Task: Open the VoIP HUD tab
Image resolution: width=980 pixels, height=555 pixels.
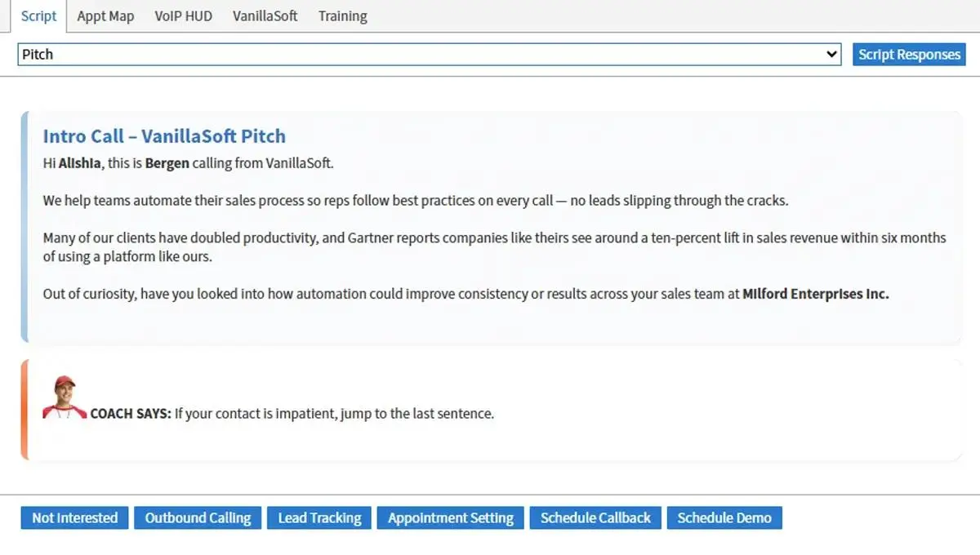Action: pos(183,16)
